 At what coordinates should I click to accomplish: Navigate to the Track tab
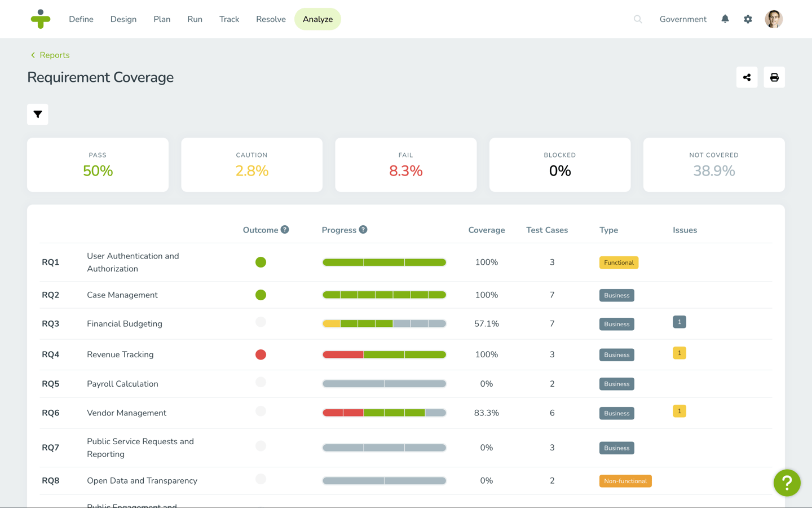tap(230, 19)
